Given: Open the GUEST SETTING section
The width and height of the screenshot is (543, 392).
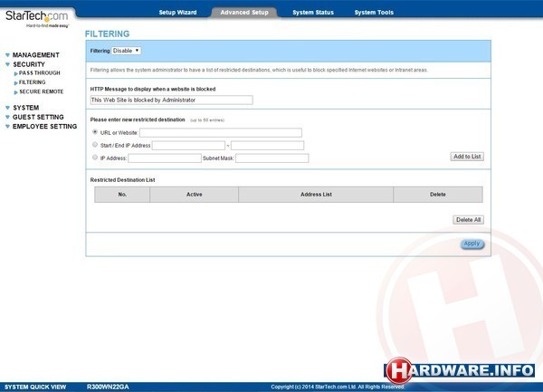Looking at the screenshot, I should click(x=38, y=117).
